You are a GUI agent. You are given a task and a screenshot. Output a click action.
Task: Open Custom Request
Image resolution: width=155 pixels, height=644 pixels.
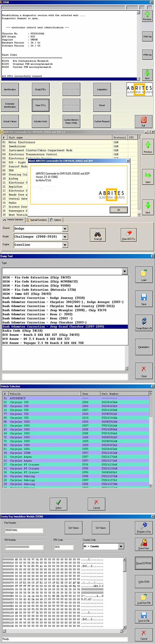point(102,121)
